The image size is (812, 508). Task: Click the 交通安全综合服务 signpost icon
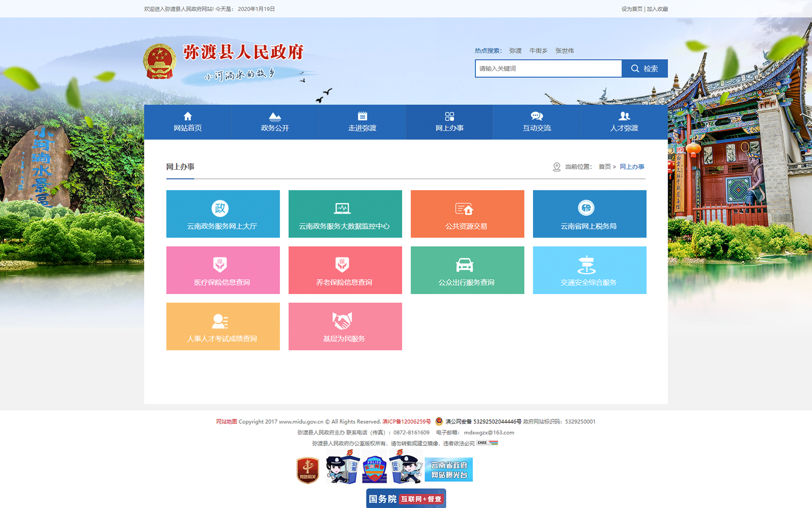(586, 265)
